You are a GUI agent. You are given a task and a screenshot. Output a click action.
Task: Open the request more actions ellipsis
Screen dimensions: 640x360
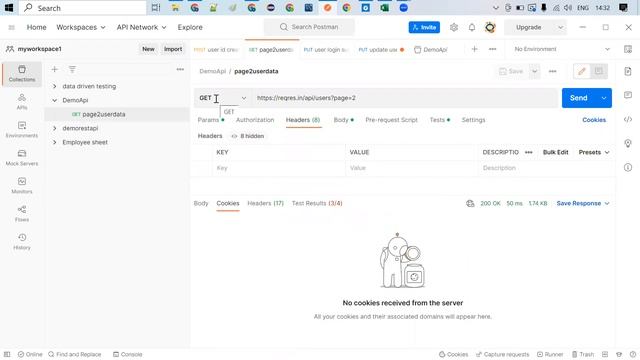(552, 71)
